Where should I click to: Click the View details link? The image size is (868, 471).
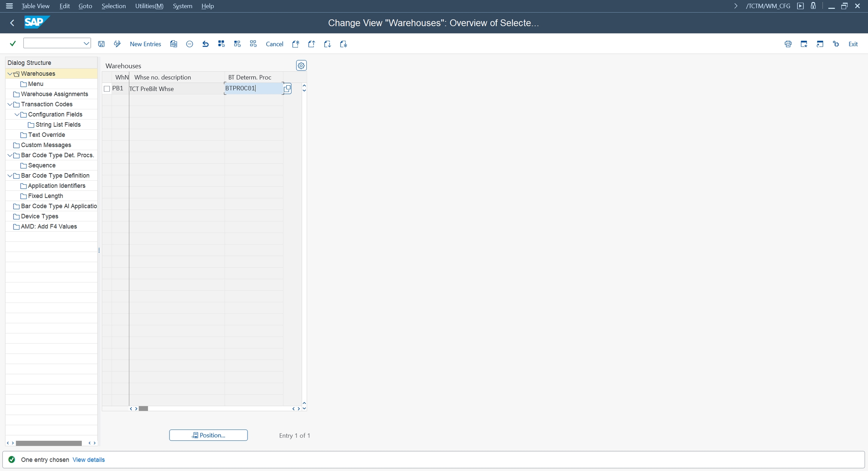click(89, 460)
